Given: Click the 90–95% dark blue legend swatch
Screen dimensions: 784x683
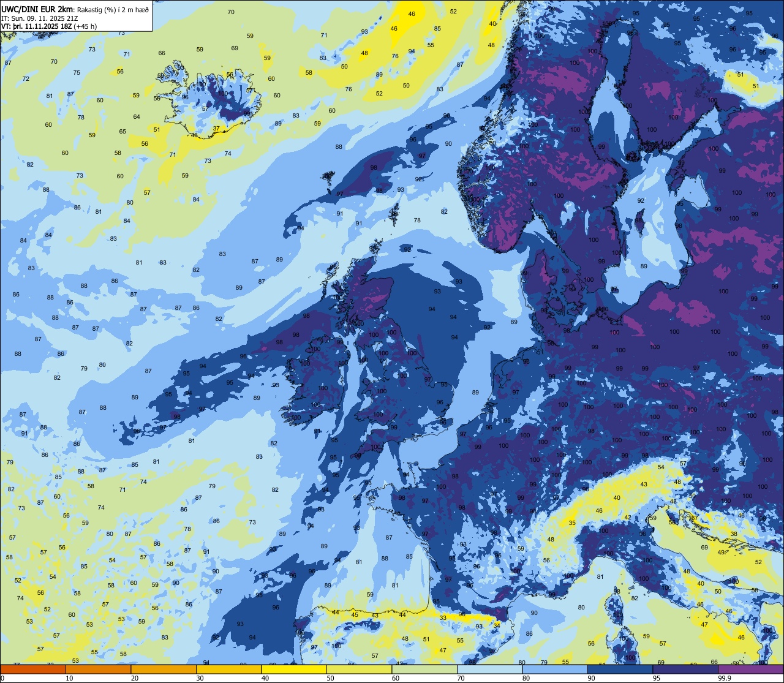Looking at the screenshot, I should tap(620, 670).
